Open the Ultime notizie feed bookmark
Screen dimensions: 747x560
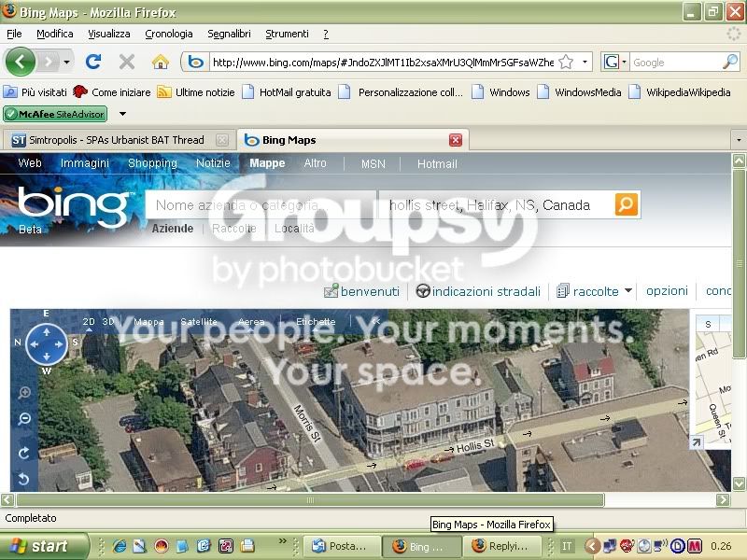tap(196, 92)
